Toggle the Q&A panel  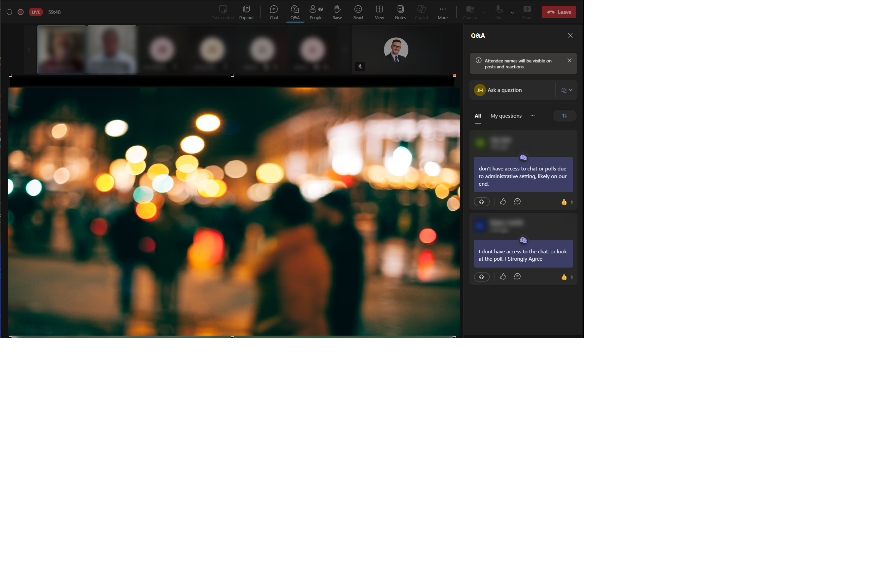295,12
